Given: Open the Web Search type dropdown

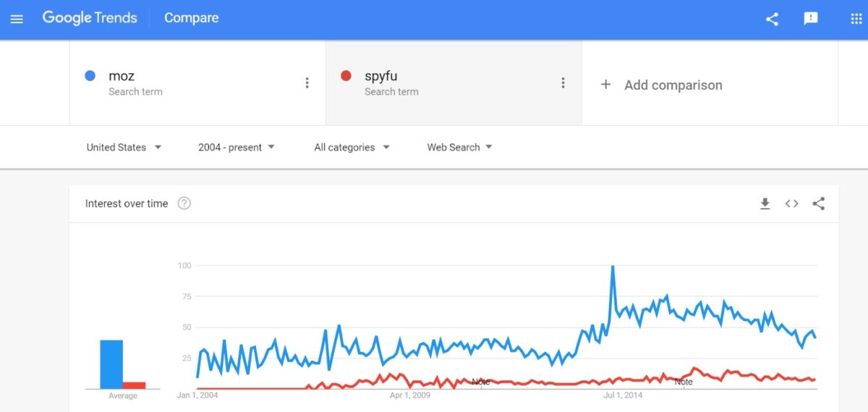Looking at the screenshot, I should (x=459, y=147).
